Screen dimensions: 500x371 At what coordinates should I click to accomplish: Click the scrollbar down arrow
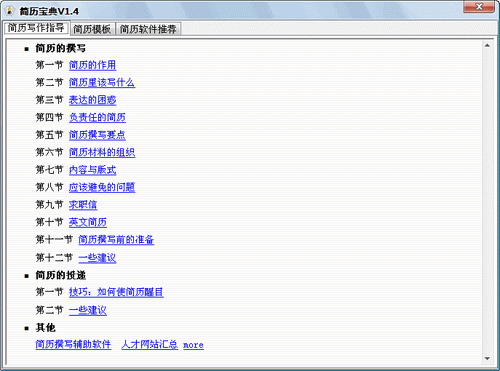487,359
